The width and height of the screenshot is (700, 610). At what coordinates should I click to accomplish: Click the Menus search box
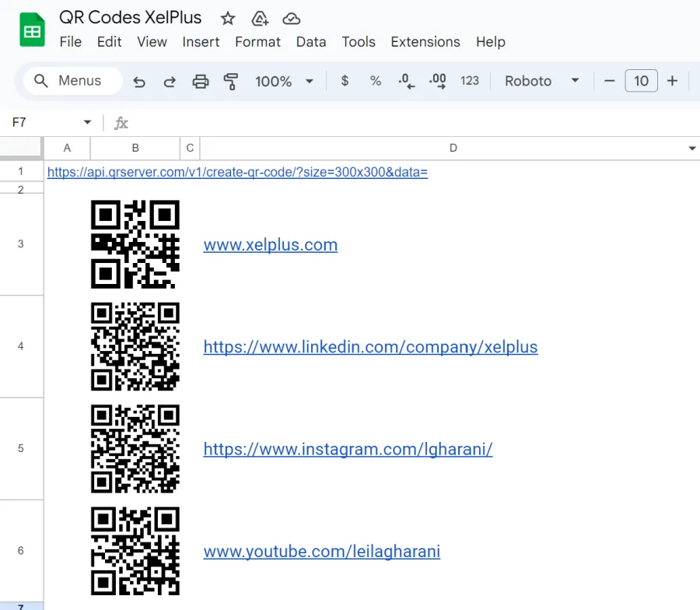click(72, 81)
